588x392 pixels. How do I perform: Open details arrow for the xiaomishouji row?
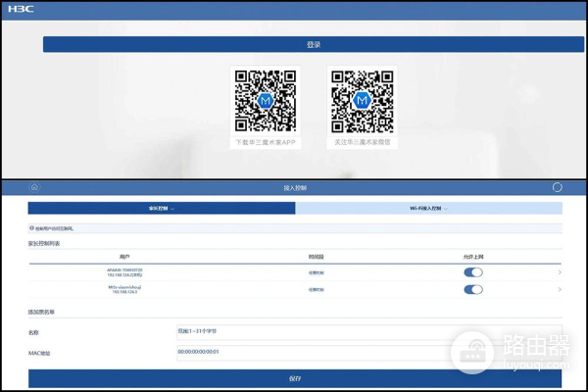tap(560, 290)
